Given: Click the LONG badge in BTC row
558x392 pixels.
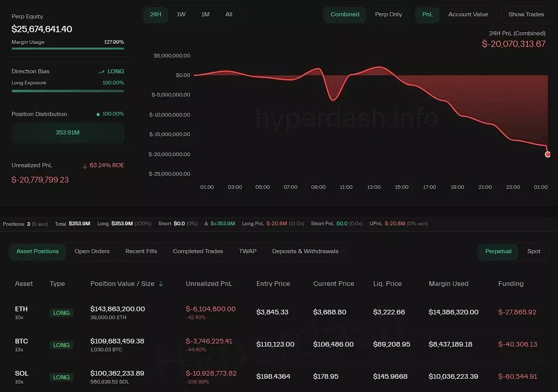Looking at the screenshot, I should [x=61, y=345].
